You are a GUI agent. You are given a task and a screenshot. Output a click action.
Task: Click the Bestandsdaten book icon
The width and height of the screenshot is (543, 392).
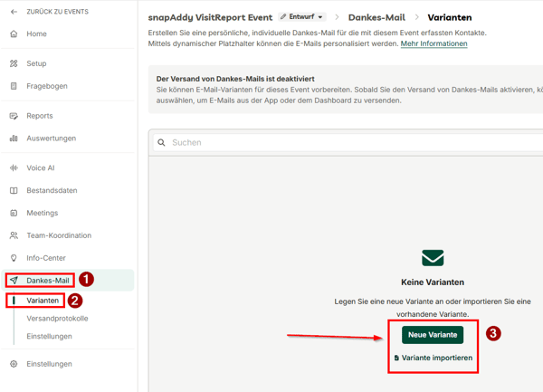14,191
